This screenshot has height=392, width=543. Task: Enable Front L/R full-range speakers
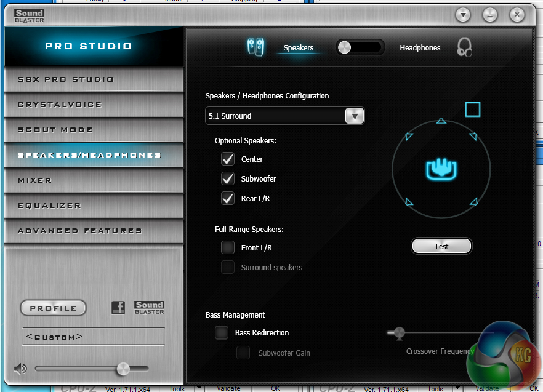point(228,247)
